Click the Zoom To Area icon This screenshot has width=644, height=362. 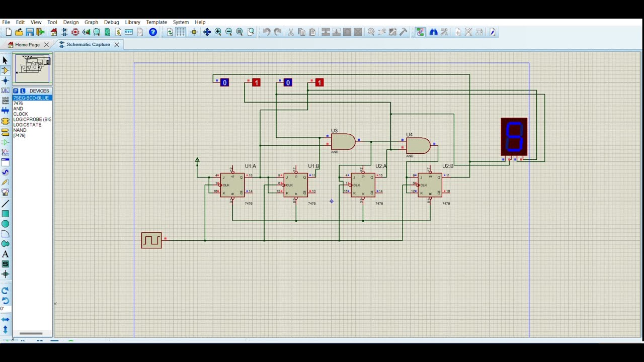click(251, 32)
